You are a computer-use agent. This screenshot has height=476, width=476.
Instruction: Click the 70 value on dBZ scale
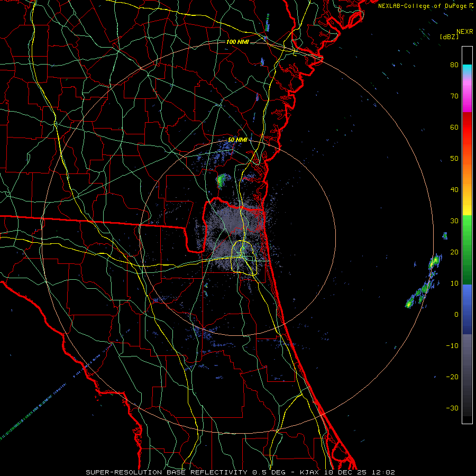click(x=454, y=96)
